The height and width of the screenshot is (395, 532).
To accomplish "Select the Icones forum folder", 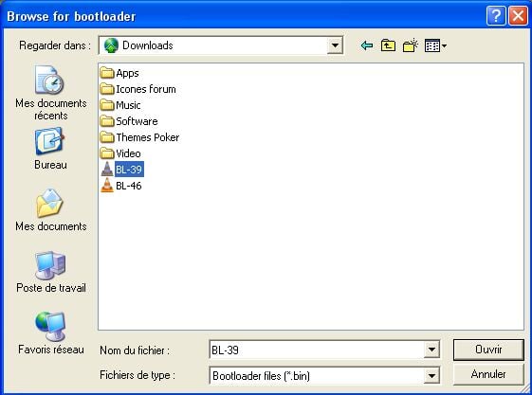I will tap(138, 89).
